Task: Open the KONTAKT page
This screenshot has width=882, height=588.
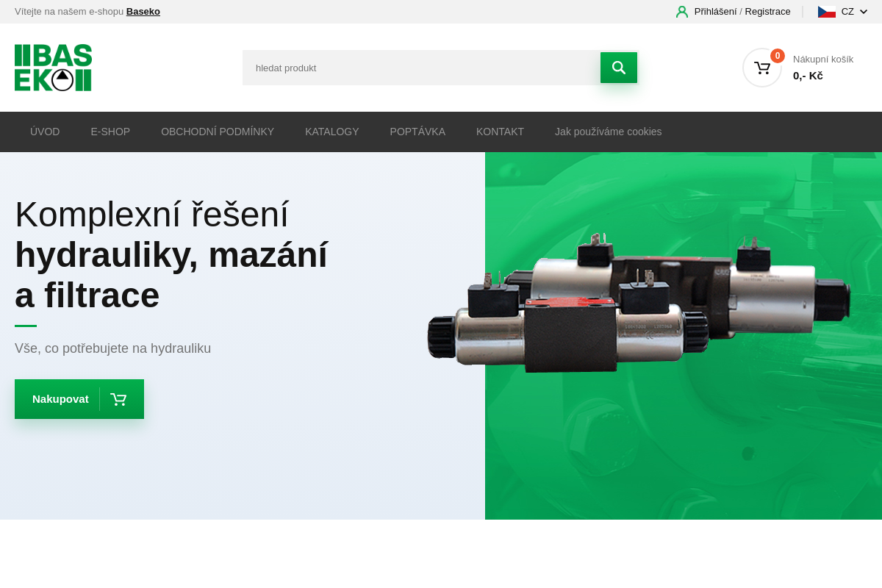Action: [500, 132]
